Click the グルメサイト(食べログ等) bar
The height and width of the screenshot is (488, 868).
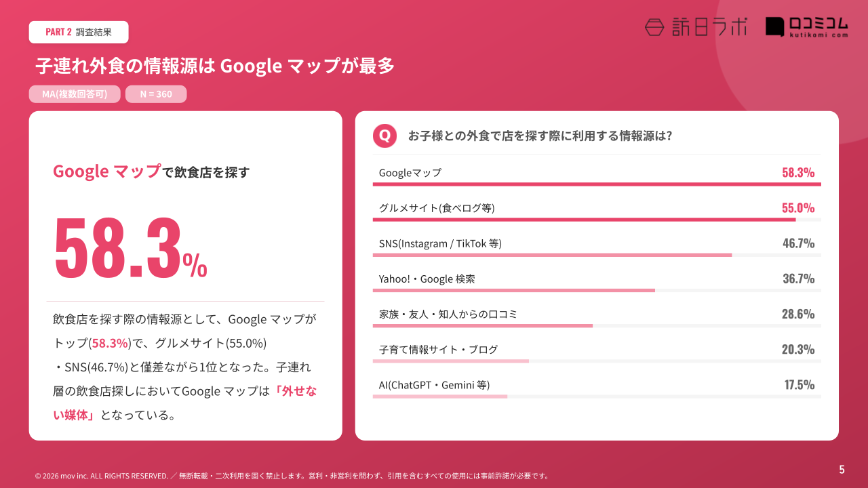tap(584, 220)
